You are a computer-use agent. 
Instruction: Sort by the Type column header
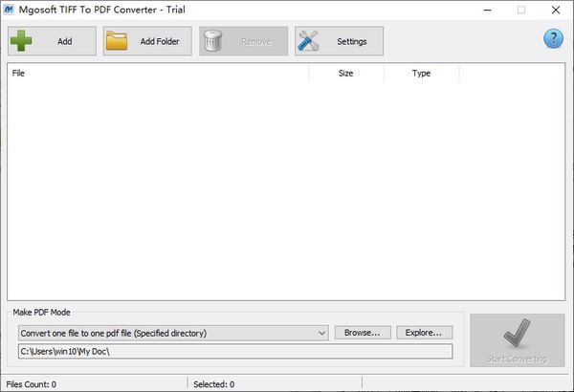click(421, 74)
